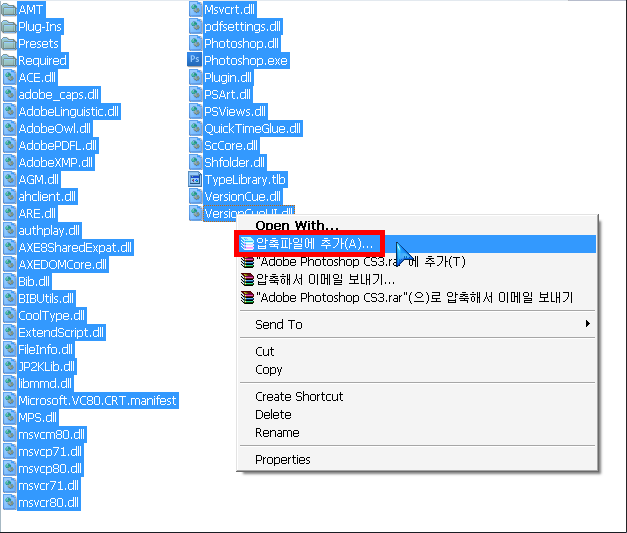Select the file name AXEDOMCore.dll
The height and width of the screenshot is (533, 627).
[63, 265]
